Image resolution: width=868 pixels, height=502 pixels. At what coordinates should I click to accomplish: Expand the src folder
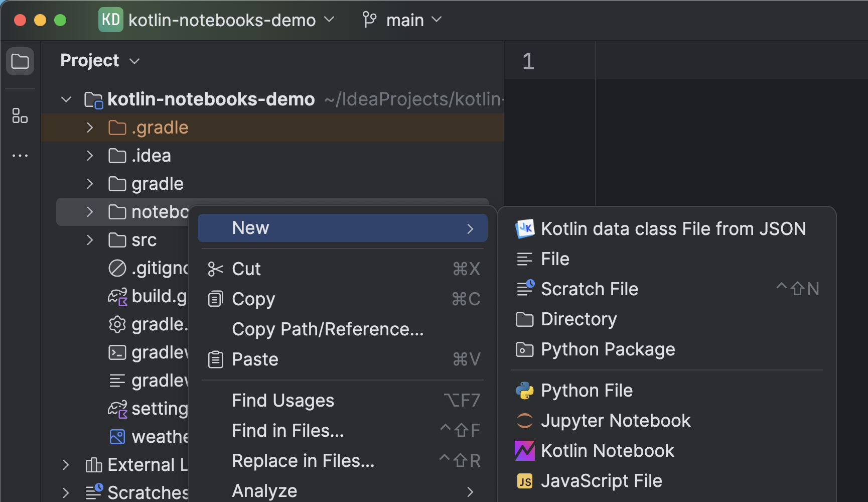tap(90, 240)
